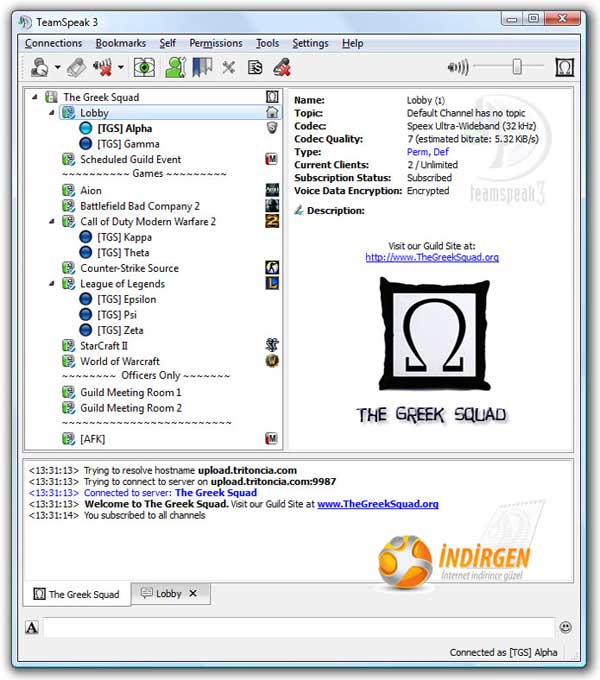Click the Omega icon on server row
Image resolution: width=600 pixels, height=680 pixels.
272,97
